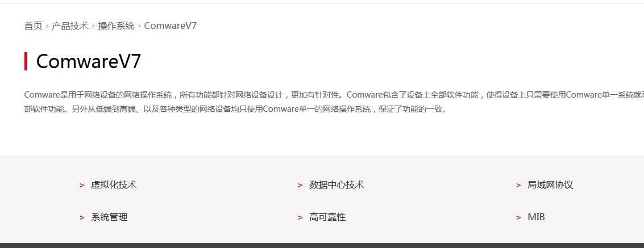Click the red chevron after 产品技术
Screen dimensions: 644x248
coord(93,27)
